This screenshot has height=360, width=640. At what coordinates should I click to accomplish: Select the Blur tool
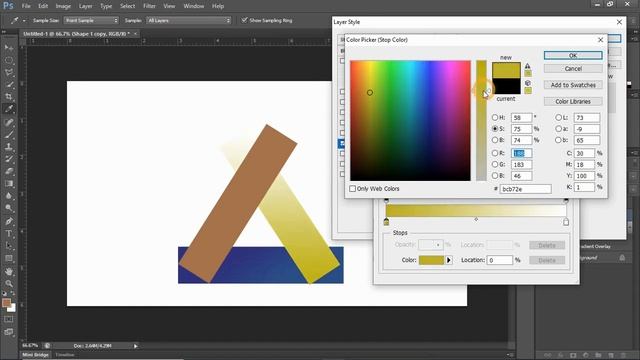9,196
